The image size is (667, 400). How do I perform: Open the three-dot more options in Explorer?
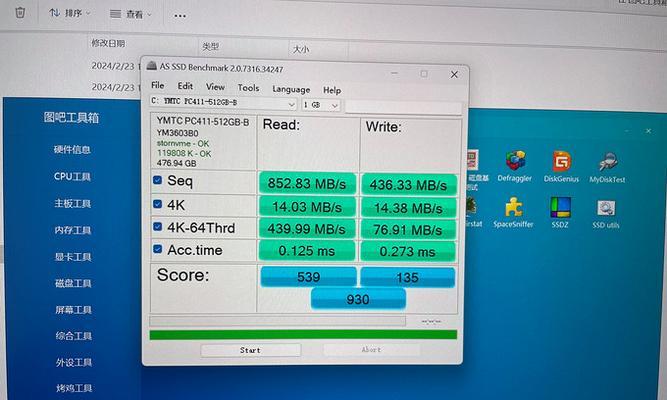click(180, 16)
